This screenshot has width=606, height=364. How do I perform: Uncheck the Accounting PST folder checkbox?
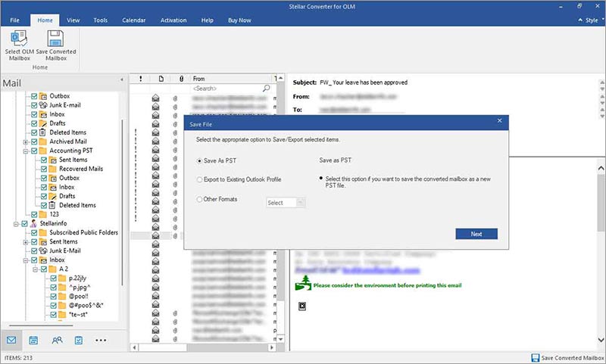click(34, 151)
